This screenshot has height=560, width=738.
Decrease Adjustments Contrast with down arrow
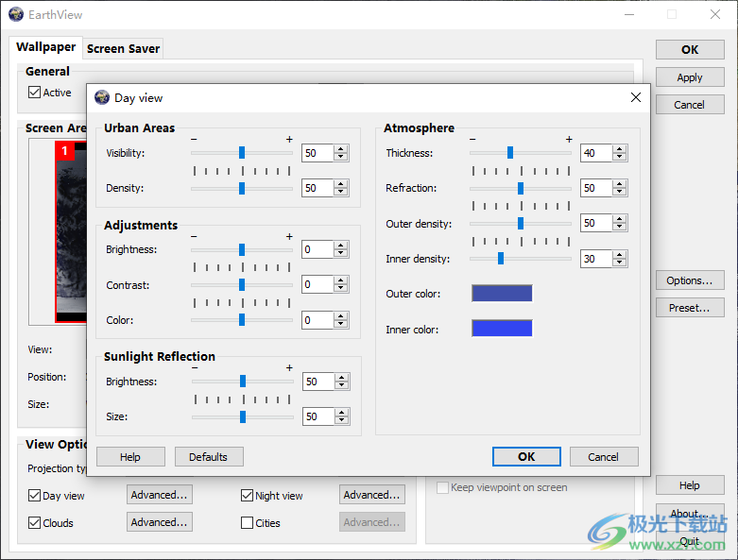tap(341, 288)
